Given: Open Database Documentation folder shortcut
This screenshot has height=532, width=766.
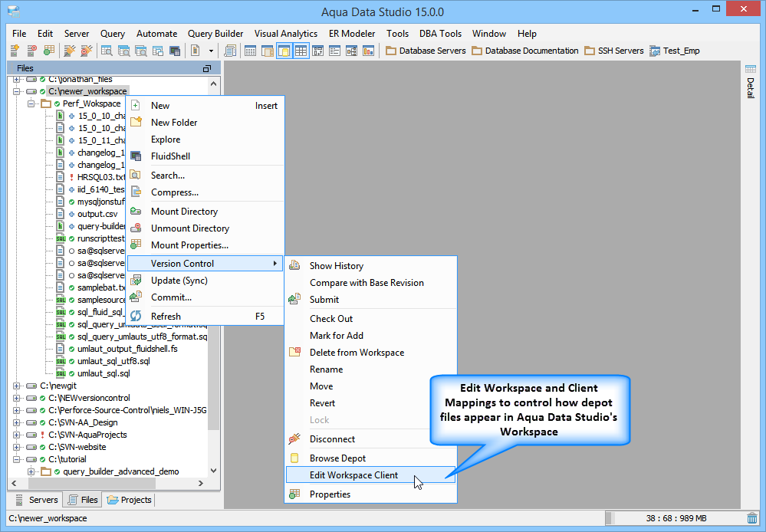Looking at the screenshot, I should click(525, 51).
